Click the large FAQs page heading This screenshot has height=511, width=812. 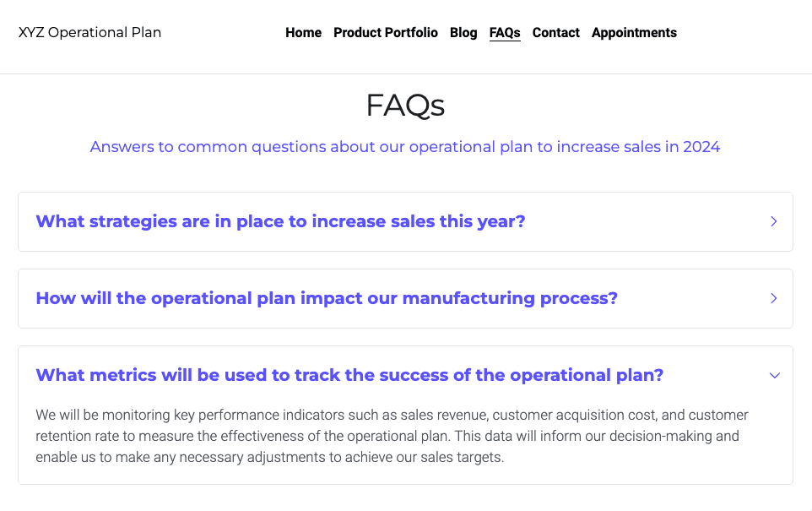pyautogui.click(x=405, y=106)
